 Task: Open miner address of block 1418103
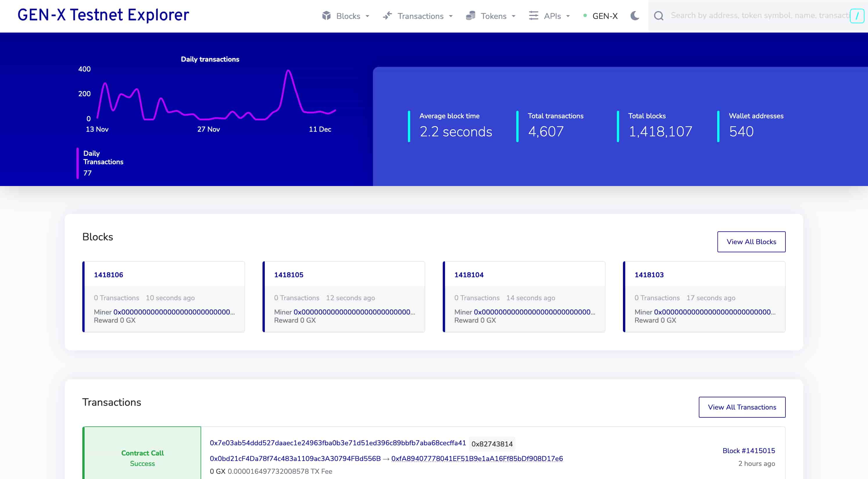(x=715, y=312)
